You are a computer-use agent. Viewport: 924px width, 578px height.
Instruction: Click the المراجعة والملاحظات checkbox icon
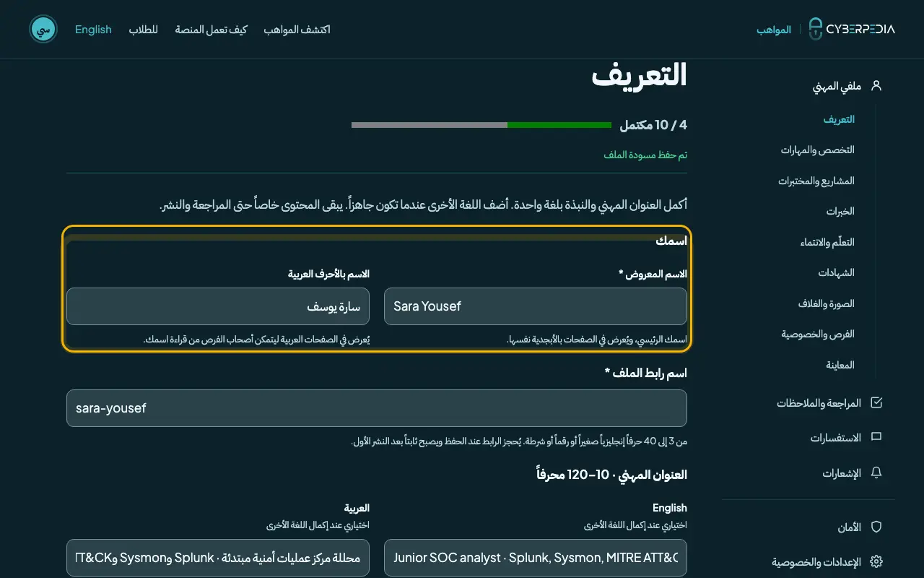(876, 402)
